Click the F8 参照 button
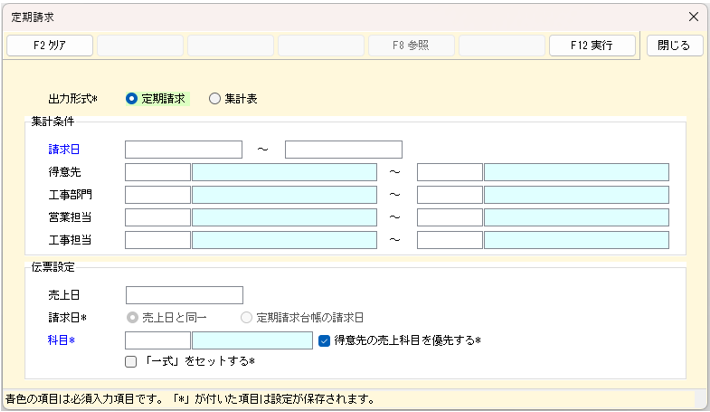 [411, 45]
